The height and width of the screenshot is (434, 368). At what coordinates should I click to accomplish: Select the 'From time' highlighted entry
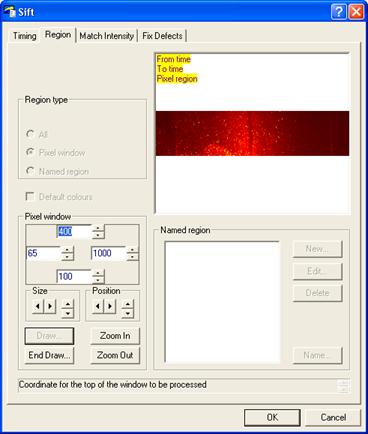tap(173, 59)
